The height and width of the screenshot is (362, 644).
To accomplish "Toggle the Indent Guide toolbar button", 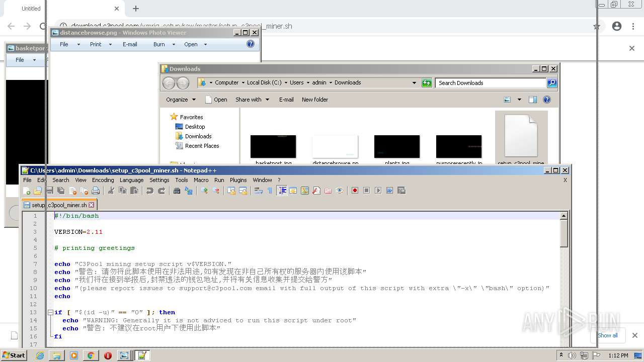I will [x=282, y=191].
